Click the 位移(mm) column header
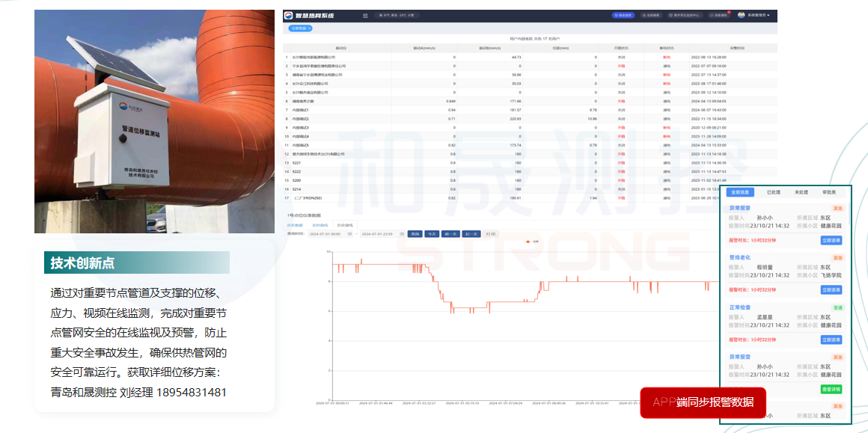Screen dimensions: 868x433 point(560,48)
